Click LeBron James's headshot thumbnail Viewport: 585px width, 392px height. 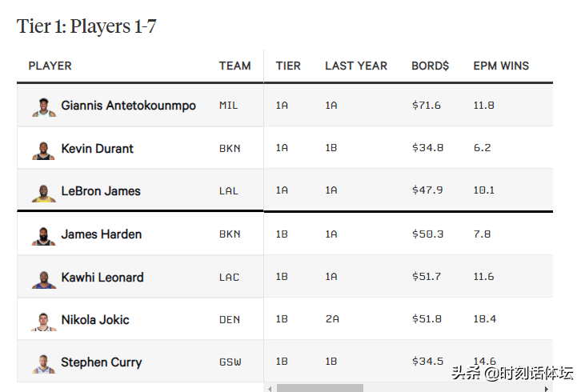(x=44, y=194)
